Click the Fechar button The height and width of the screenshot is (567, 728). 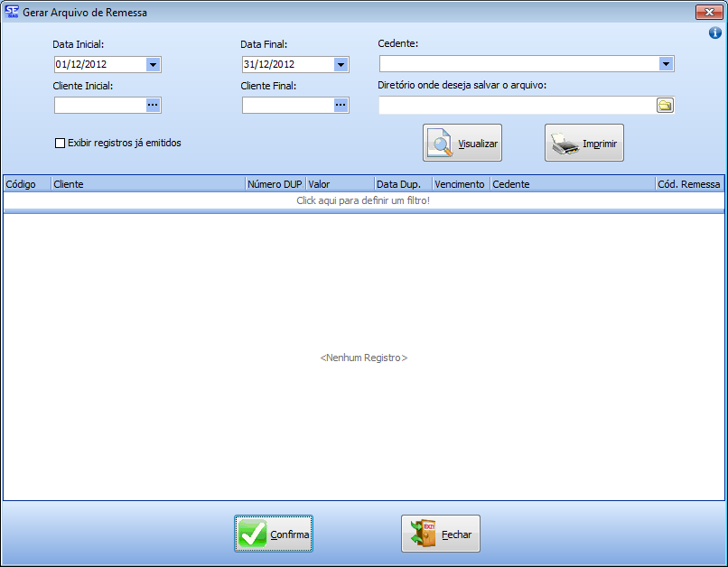[441, 534]
